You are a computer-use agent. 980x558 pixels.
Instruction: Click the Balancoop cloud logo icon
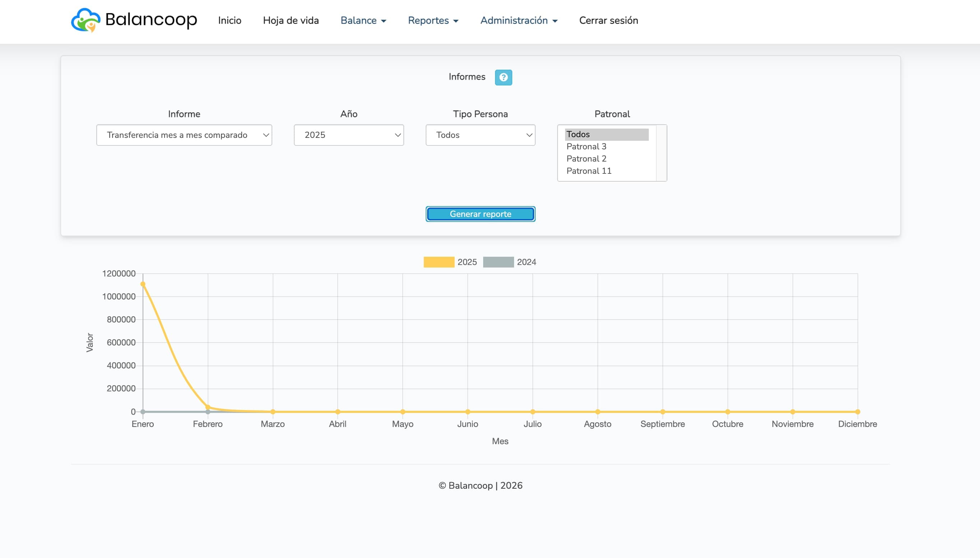click(85, 20)
